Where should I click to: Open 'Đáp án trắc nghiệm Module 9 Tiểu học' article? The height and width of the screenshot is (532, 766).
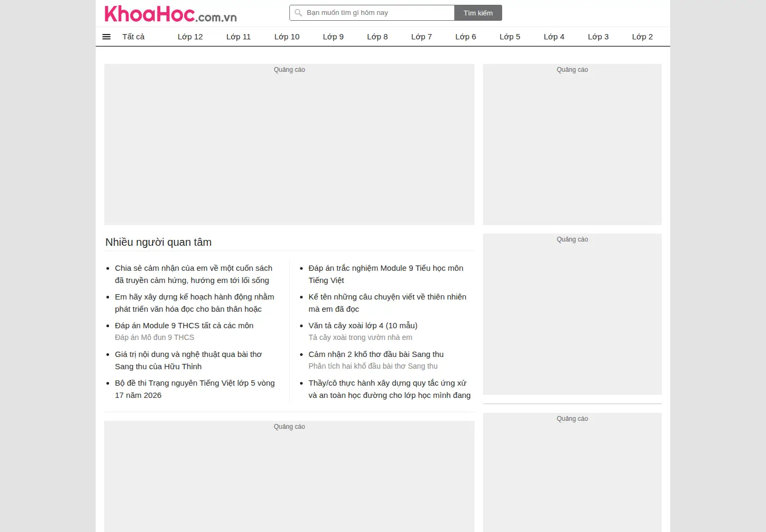(x=386, y=274)
